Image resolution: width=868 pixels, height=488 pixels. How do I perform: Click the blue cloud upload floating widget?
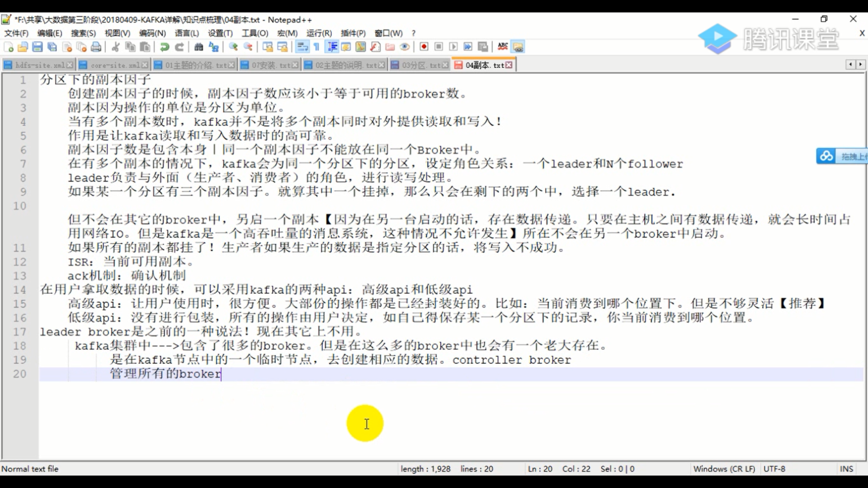(x=826, y=156)
